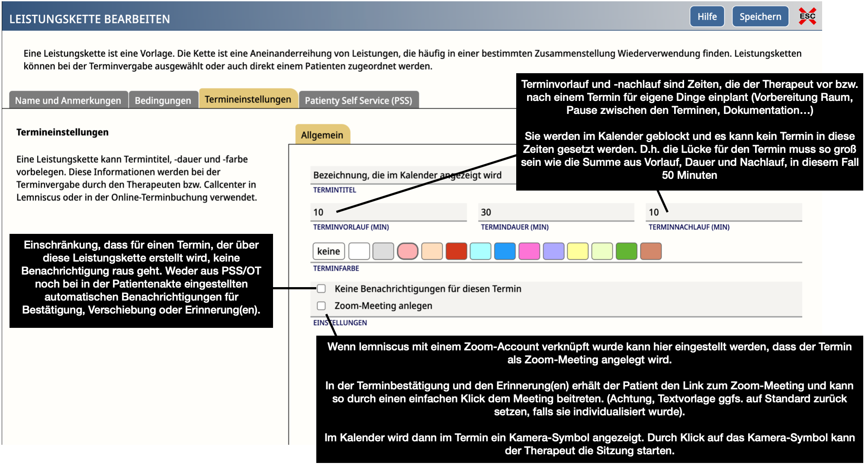Pick the cyan color swatch

[x=480, y=251]
